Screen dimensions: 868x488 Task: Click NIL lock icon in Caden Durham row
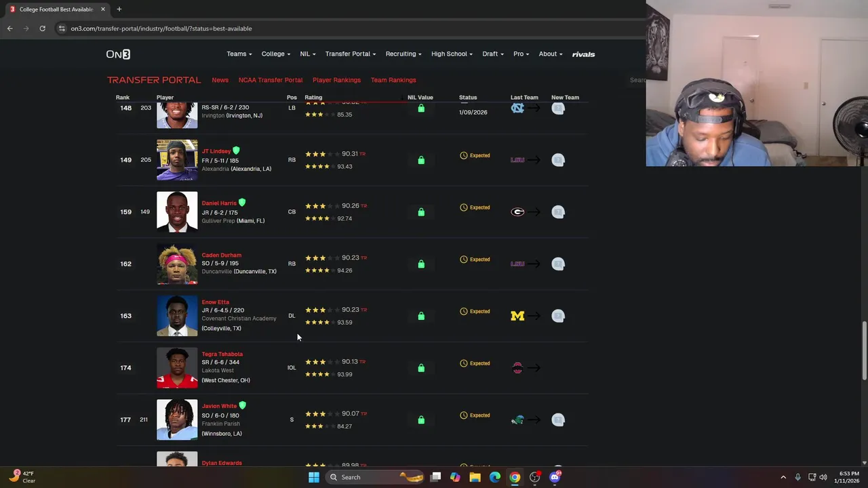(x=421, y=264)
